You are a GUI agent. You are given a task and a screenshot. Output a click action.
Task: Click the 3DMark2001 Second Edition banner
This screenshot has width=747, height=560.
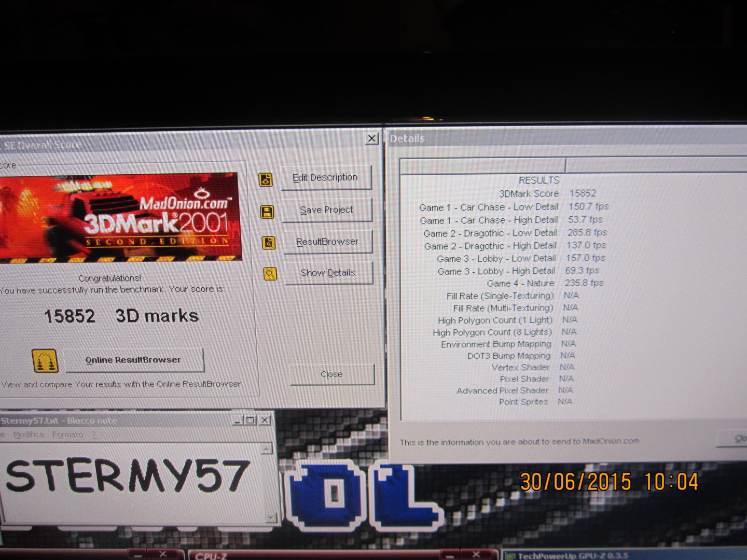pos(120,218)
